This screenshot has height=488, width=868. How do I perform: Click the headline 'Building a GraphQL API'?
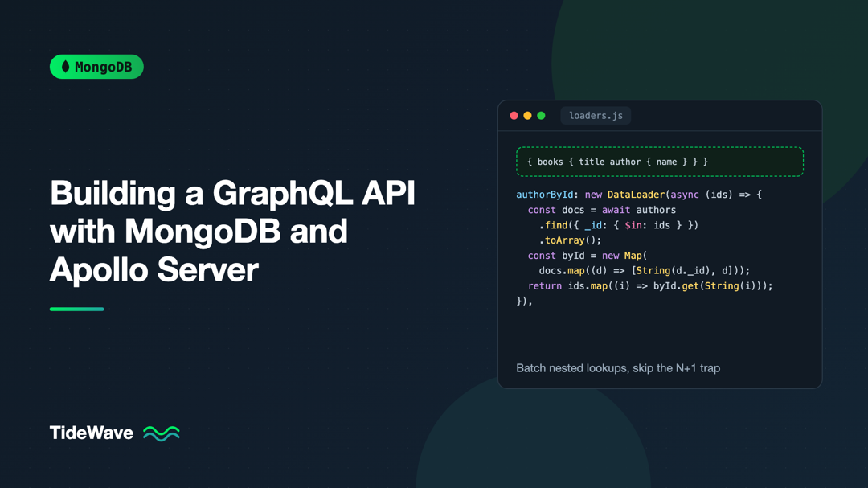click(x=232, y=193)
